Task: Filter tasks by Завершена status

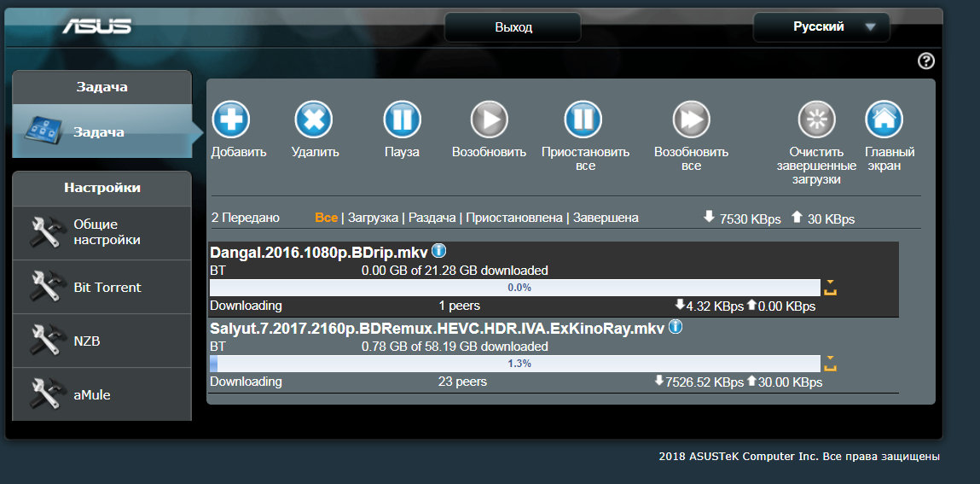Action: (x=606, y=219)
